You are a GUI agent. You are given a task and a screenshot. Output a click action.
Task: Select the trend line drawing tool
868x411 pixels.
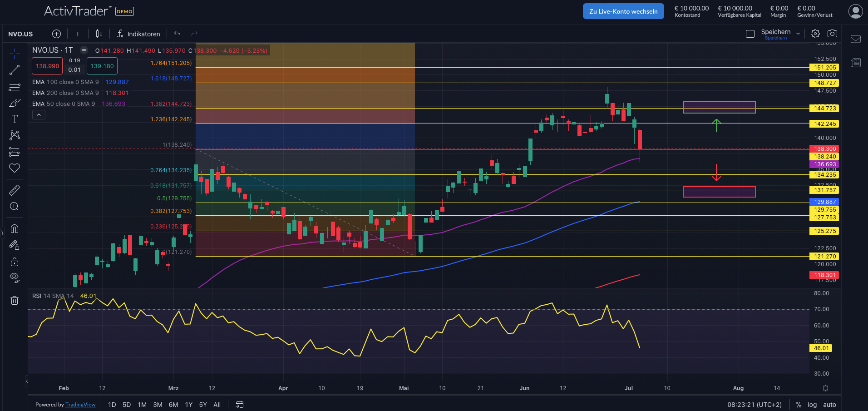(15, 70)
